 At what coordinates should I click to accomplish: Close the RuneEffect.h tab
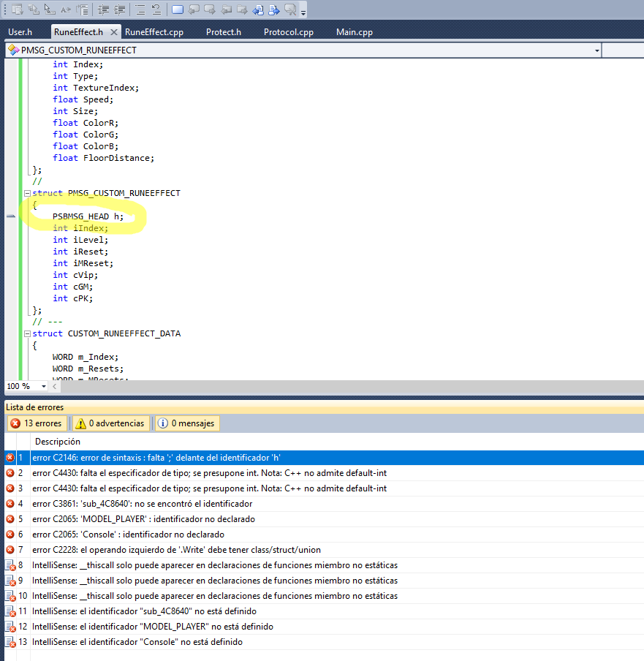point(114,32)
